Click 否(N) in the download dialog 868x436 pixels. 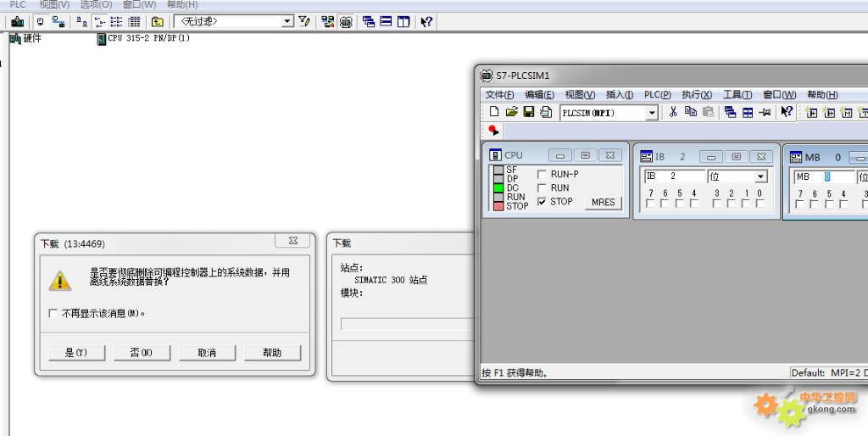pos(142,353)
